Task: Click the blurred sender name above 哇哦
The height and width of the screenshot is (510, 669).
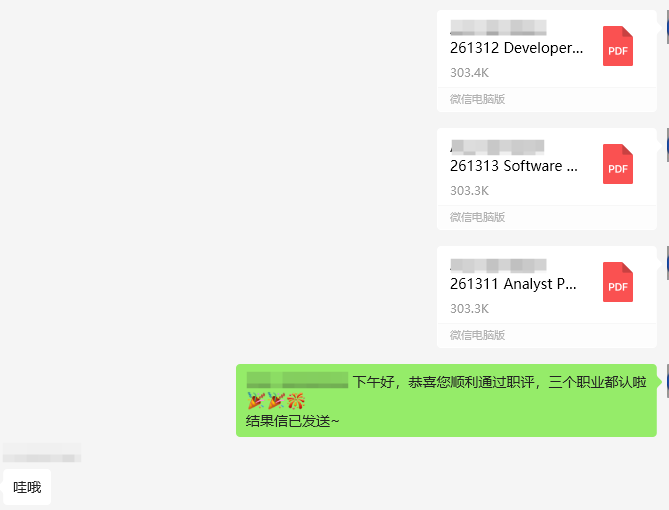Action: [42, 453]
